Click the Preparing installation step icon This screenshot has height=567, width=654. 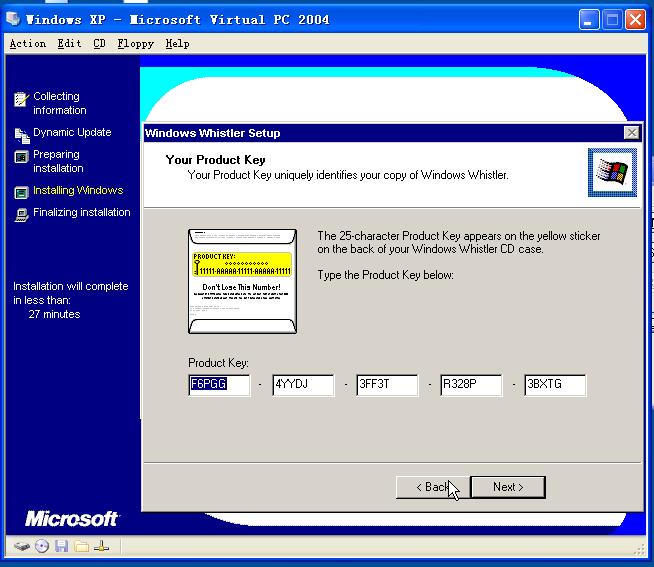(x=22, y=157)
